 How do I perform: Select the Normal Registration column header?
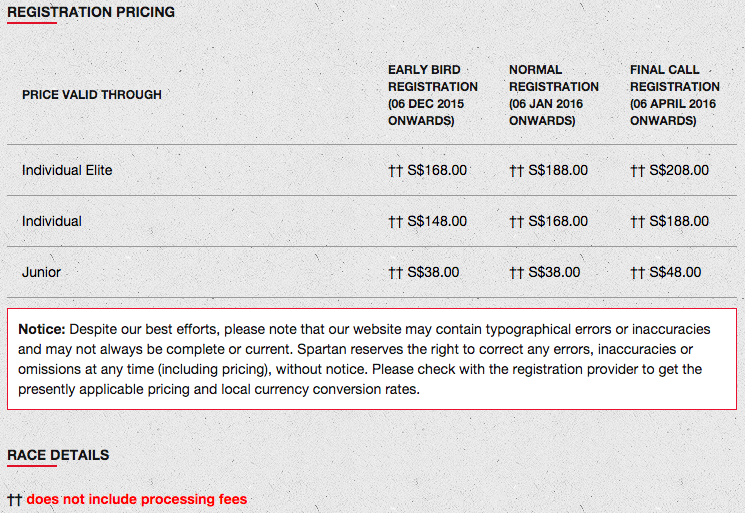pos(554,95)
